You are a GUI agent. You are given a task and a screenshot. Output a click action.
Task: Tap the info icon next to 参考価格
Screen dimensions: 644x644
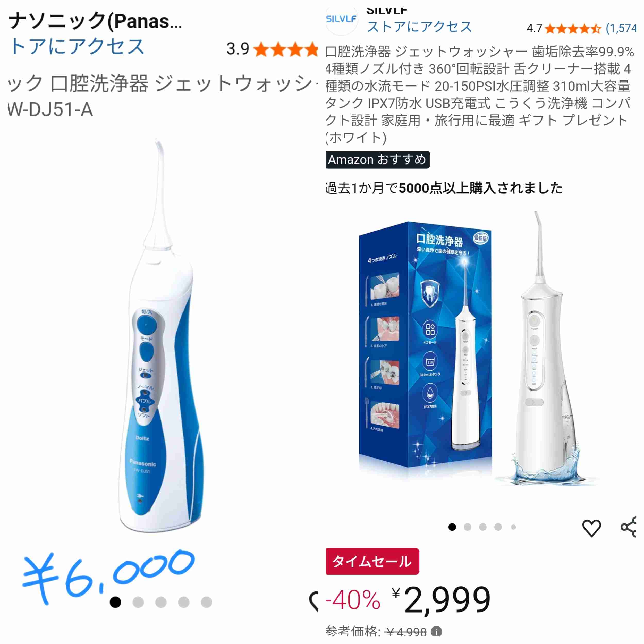436,631
